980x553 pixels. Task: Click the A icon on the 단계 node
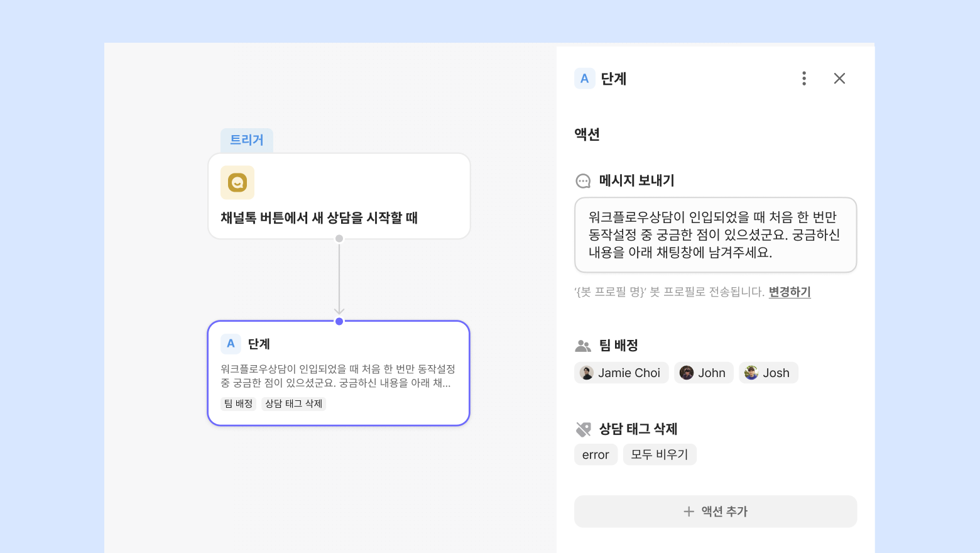[x=231, y=344]
